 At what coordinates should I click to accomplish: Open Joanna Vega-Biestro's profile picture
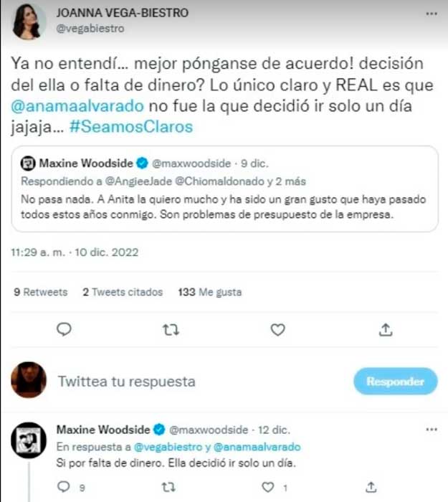pos(29,22)
